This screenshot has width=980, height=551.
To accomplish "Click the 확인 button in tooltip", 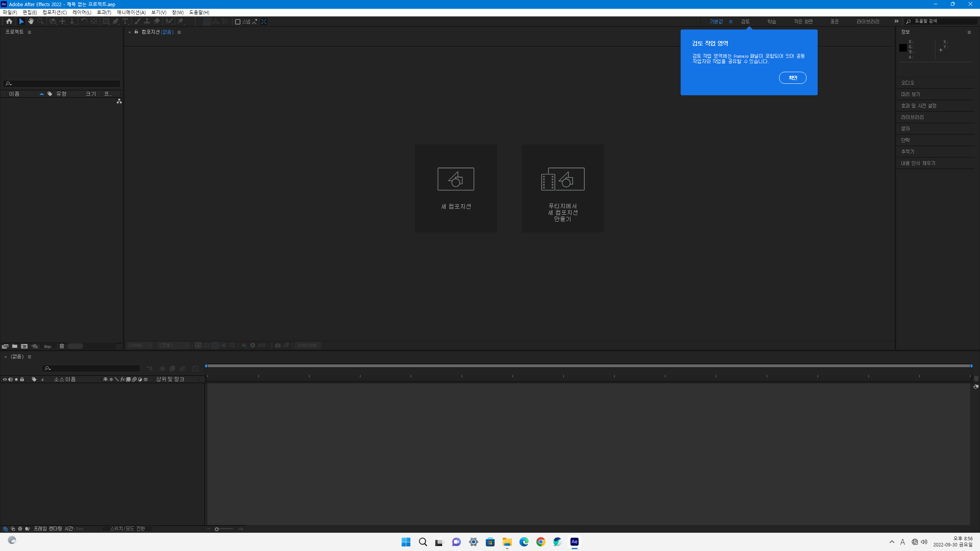I will (x=792, y=78).
